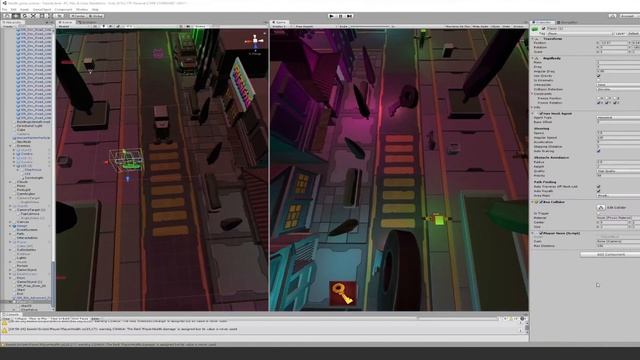The height and width of the screenshot is (360, 640).
Task: Open obstacle avoidance Quality dropdown
Action: click(619, 171)
